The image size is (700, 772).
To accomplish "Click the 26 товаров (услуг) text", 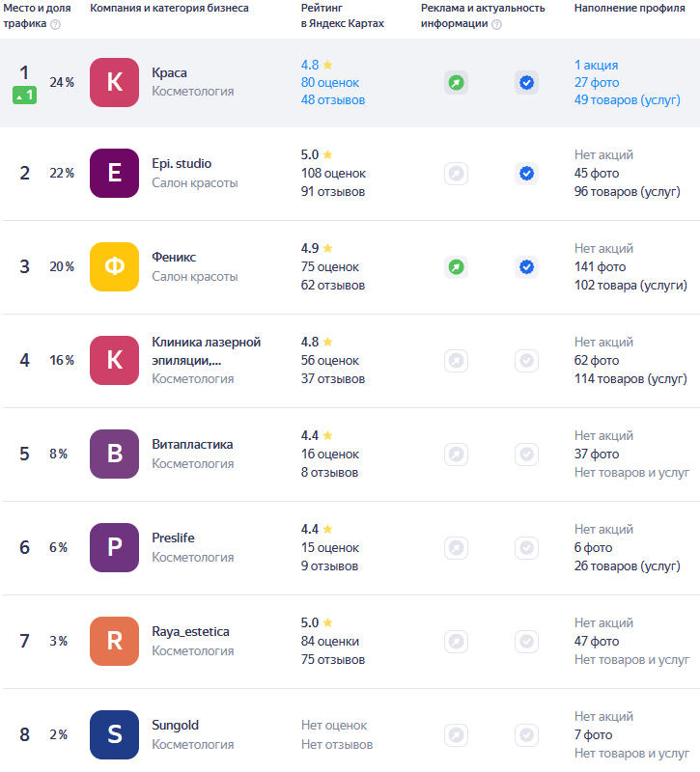I will coord(627,565).
